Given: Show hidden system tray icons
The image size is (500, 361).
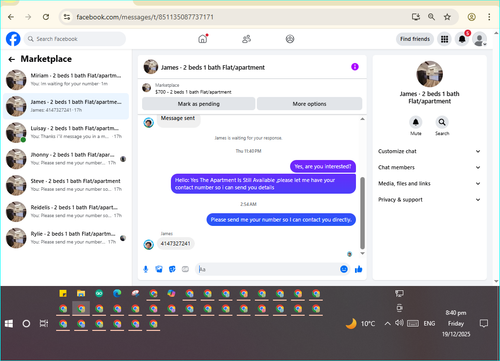Looking at the screenshot, I should coord(387,324).
